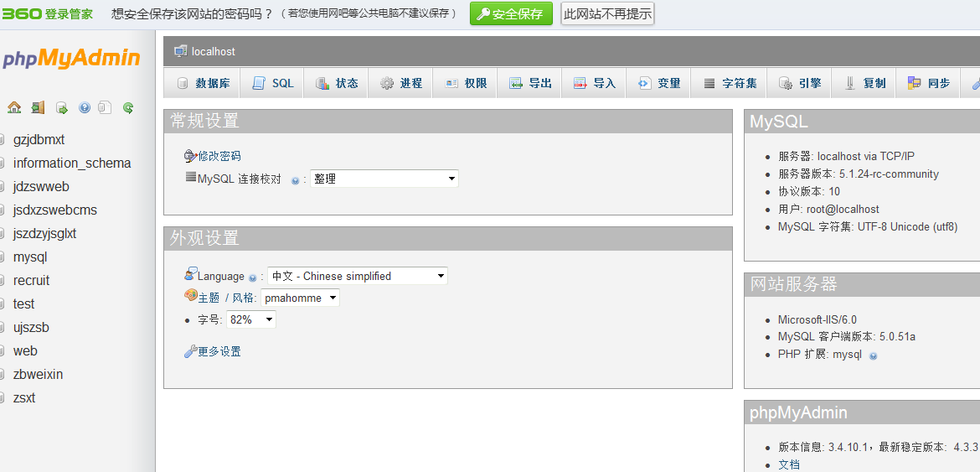This screenshot has height=472, width=980.
Task: Go to the 导入 tab
Action: 594,83
